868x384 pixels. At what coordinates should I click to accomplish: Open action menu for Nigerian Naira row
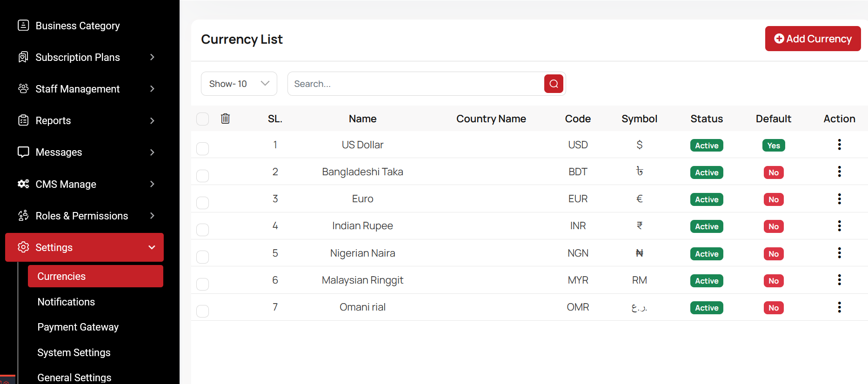pyautogui.click(x=839, y=253)
